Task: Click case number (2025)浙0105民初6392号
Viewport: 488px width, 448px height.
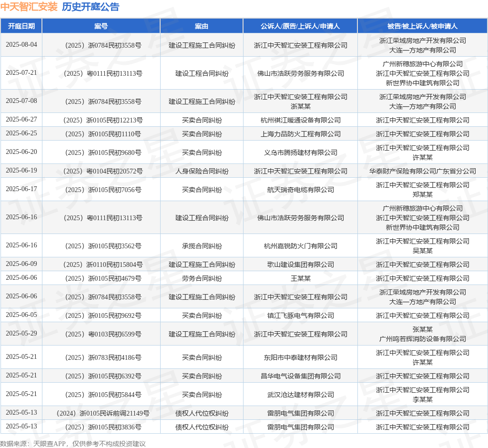Action: (103, 376)
